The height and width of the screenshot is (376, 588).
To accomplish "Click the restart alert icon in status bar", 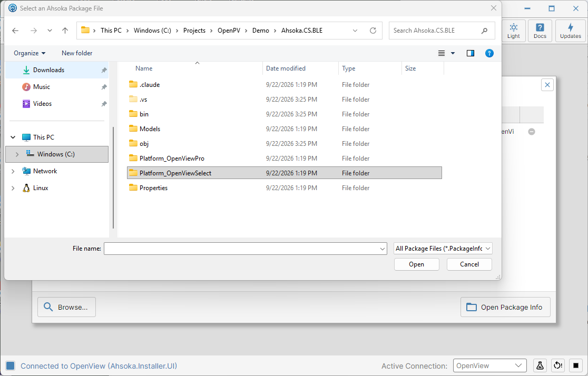I will click(557, 365).
